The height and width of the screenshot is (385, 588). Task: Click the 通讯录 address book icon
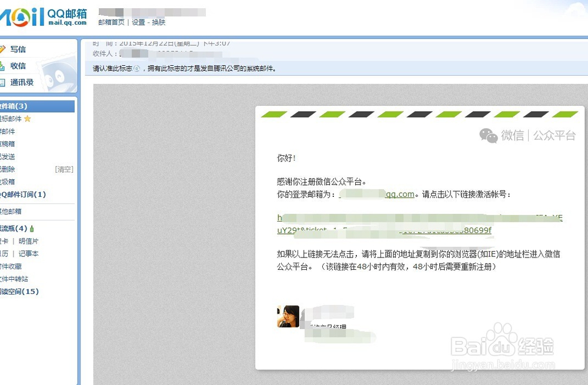point(2,82)
